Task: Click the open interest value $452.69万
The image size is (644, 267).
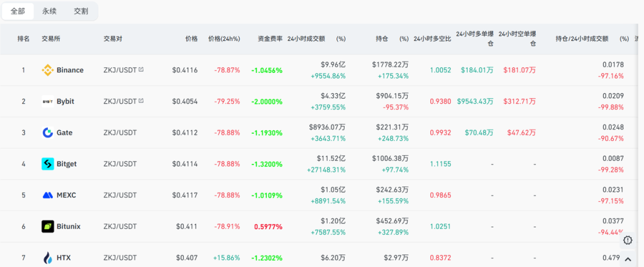Action: click(392, 221)
